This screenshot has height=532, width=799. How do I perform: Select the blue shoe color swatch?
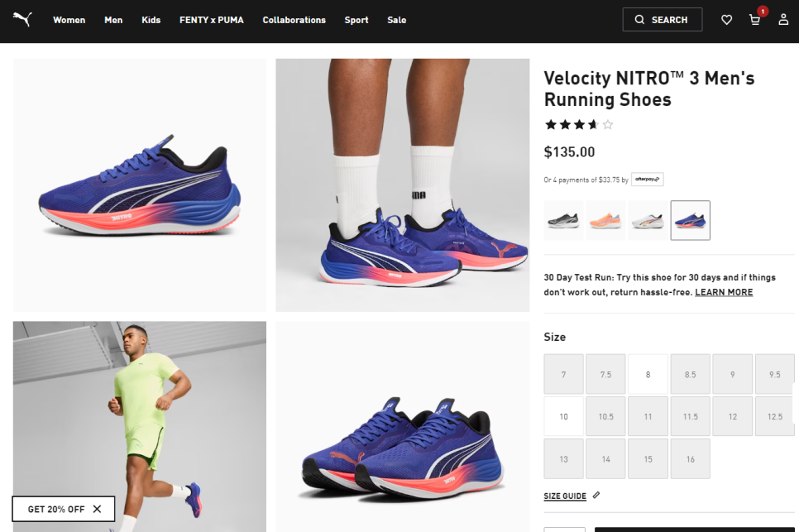pos(690,220)
